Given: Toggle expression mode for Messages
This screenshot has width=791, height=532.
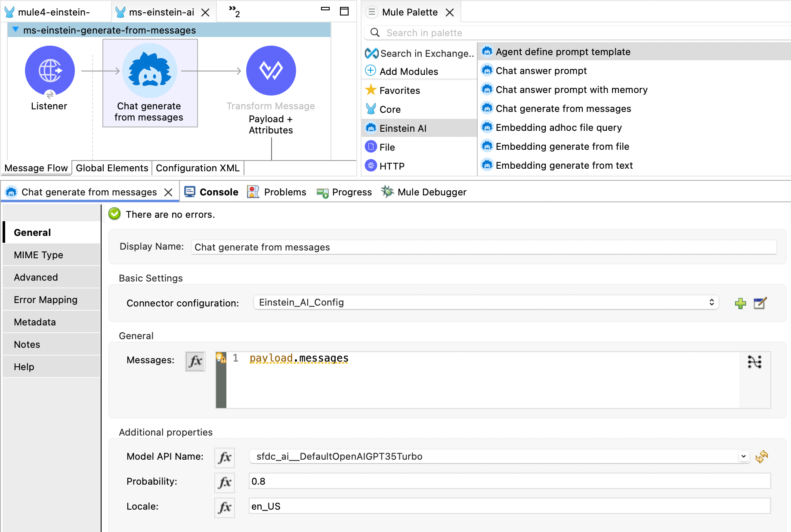Looking at the screenshot, I should click(195, 361).
